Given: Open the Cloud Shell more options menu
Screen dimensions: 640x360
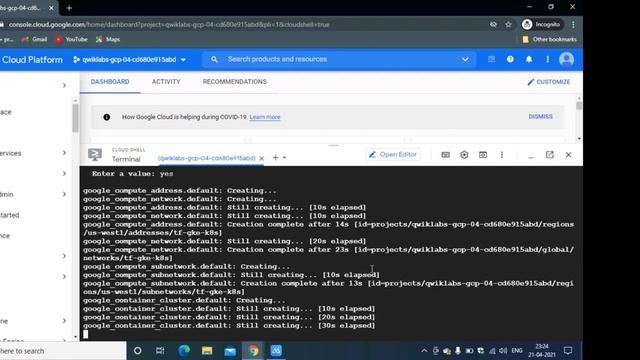Looking at the screenshot, I should [x=502, y=155].
